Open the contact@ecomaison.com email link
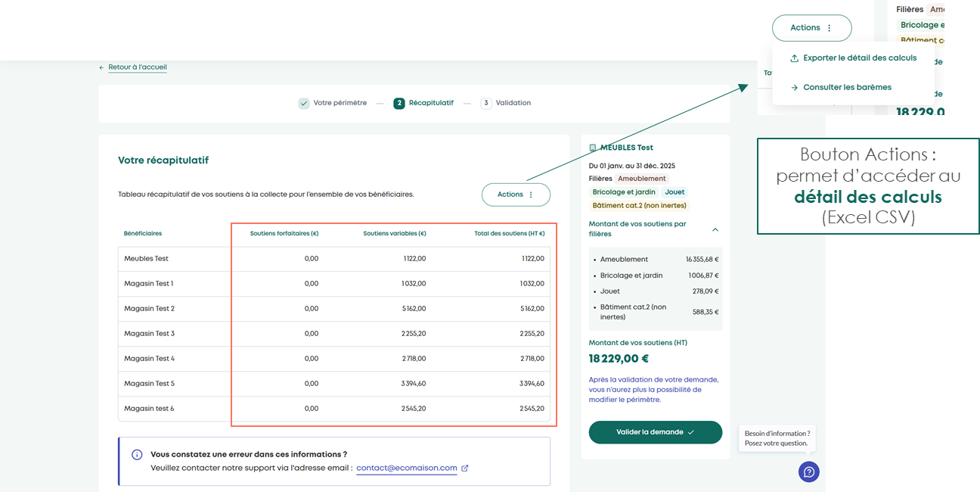 407,469
